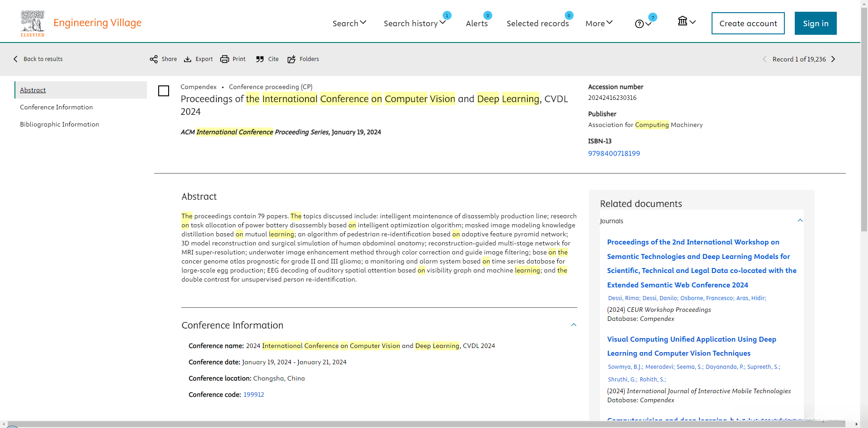This screenshot has width=868, height=428.
Task: Click the Sign in button
Action: (816, 24)
